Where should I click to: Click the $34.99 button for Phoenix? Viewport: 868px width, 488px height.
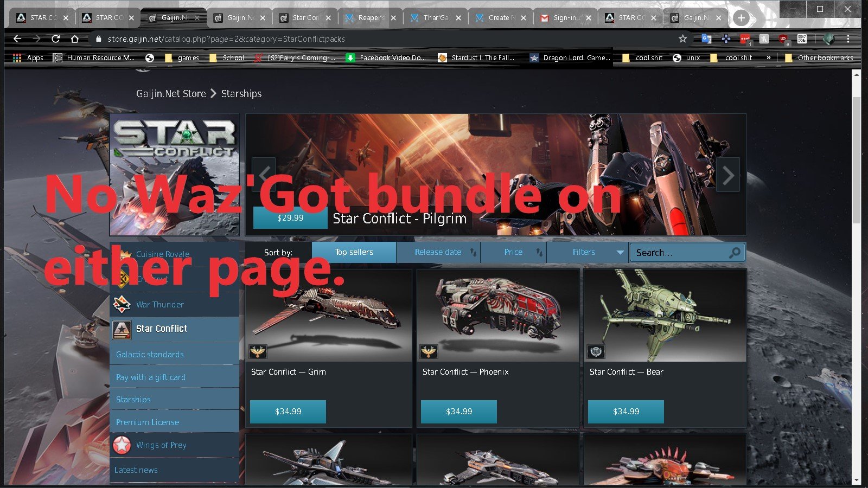tap(459, 412)
